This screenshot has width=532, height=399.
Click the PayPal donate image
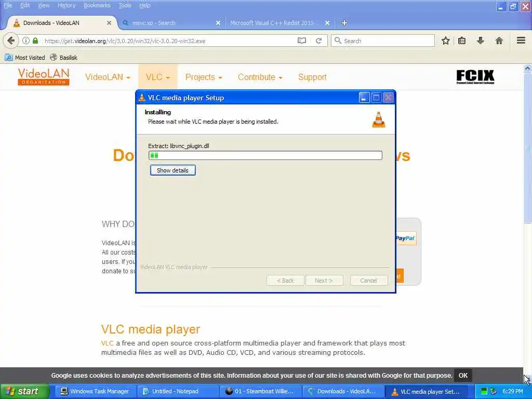405,238
